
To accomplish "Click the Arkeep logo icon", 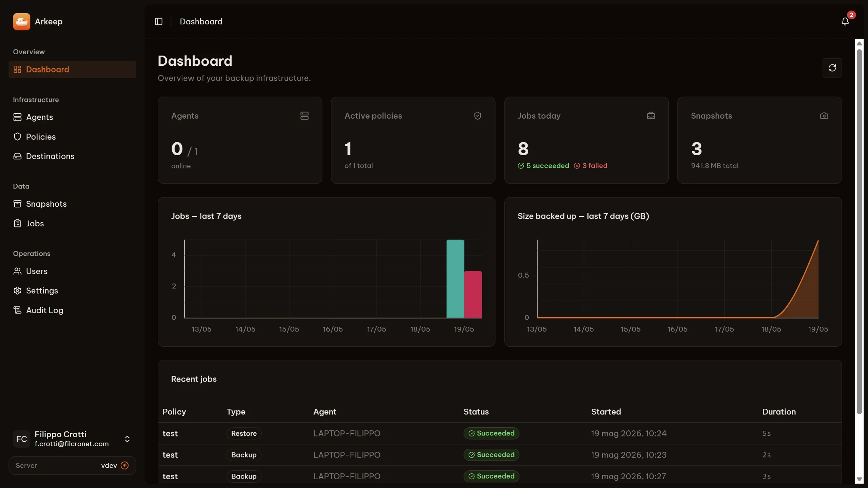I will [21, 21].
